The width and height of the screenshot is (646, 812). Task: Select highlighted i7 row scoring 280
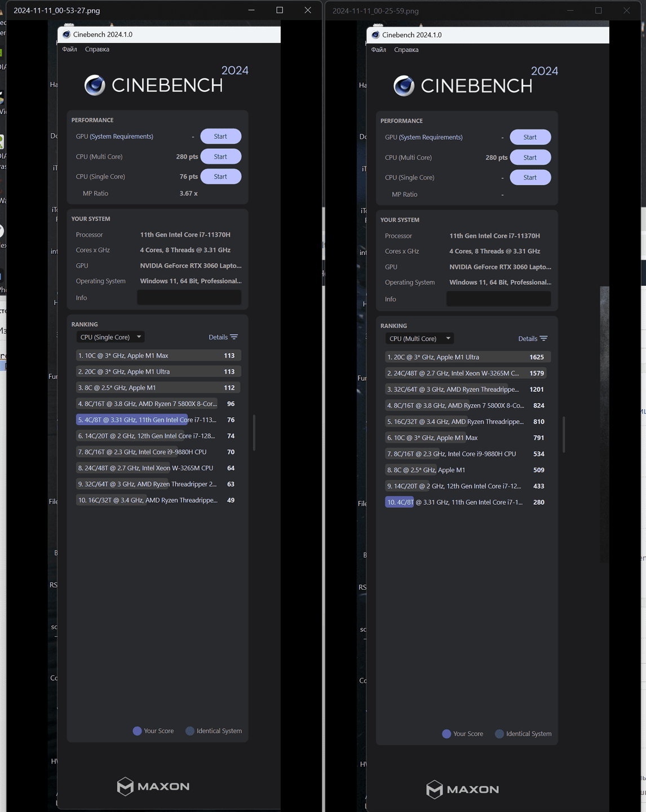tap(468, 502)
